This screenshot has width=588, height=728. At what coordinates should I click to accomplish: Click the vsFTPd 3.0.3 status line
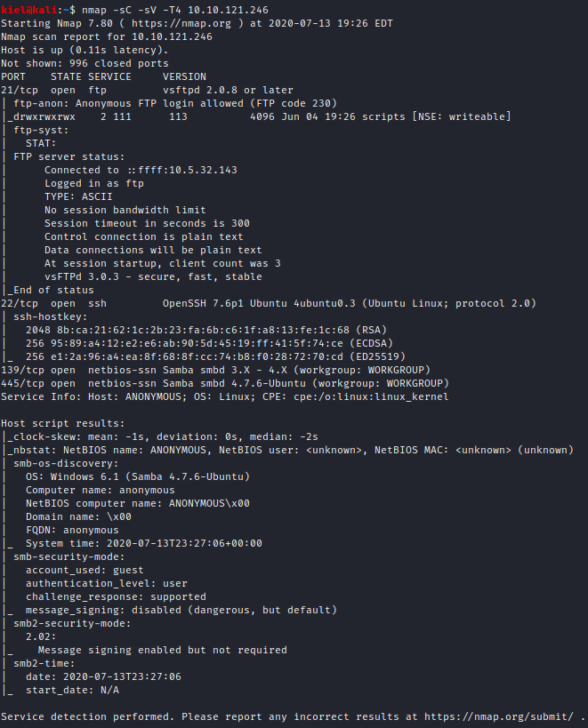coord(153,276)
